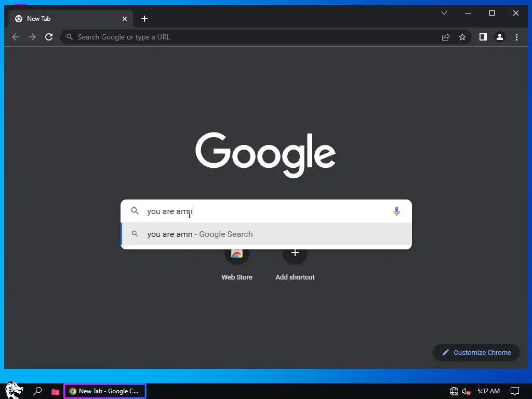Reload the current page

coord(49,37)
